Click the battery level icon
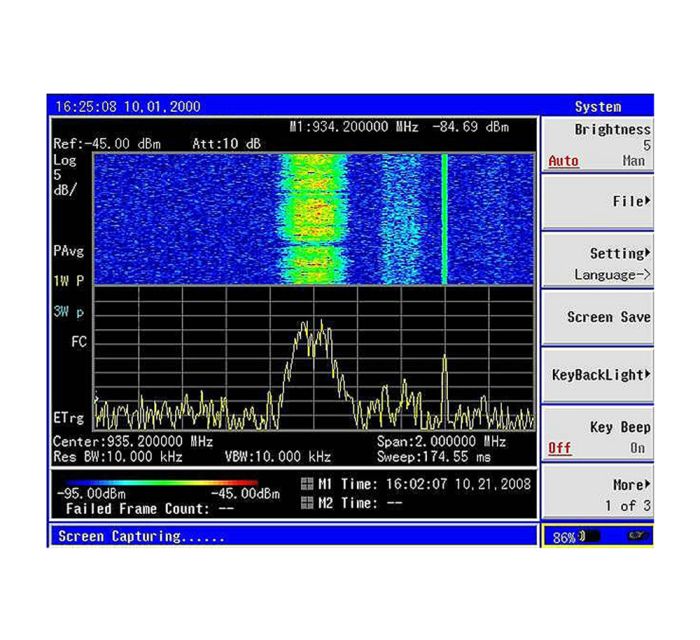 click(x=590, y=536)
